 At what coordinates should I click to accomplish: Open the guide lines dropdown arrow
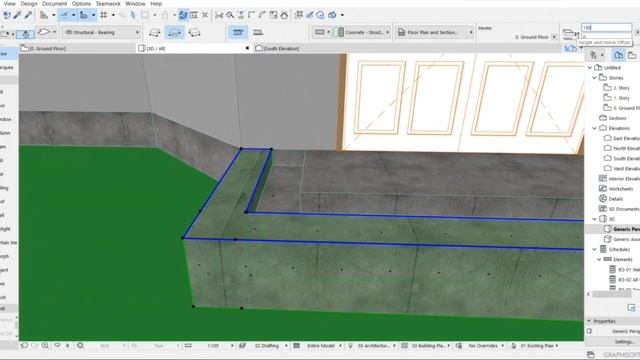[x=73, y=15]
